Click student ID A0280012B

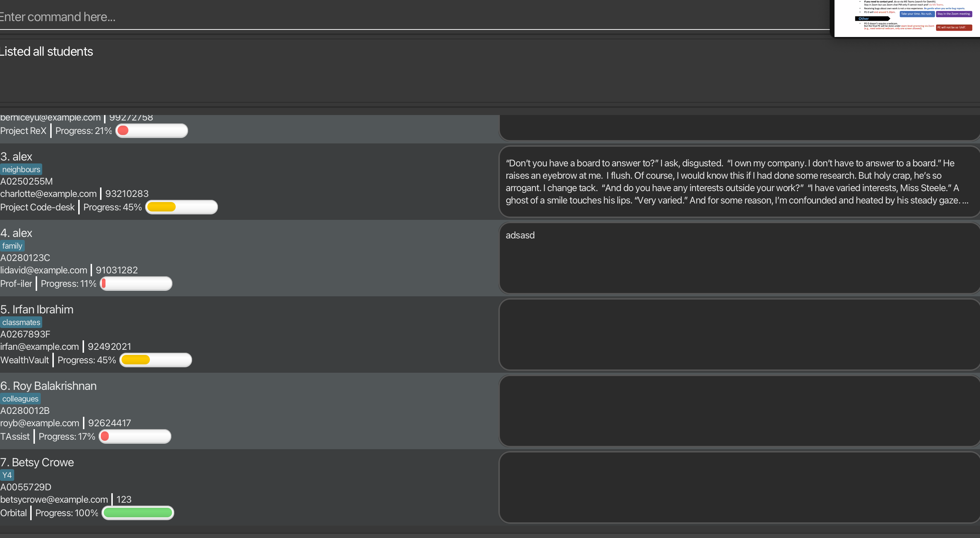[x=25, y=411]
